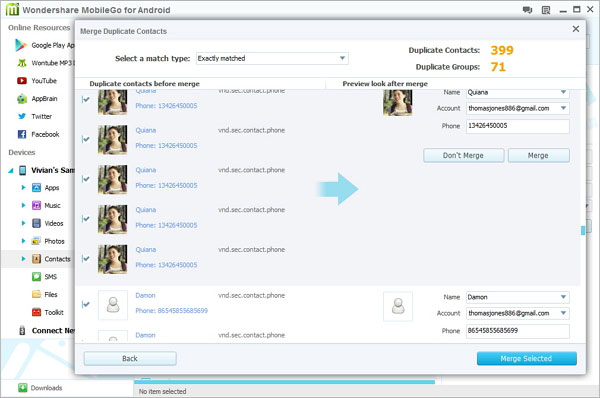
Task: Expand the Music tree node arrow
Action: [23, 206]
